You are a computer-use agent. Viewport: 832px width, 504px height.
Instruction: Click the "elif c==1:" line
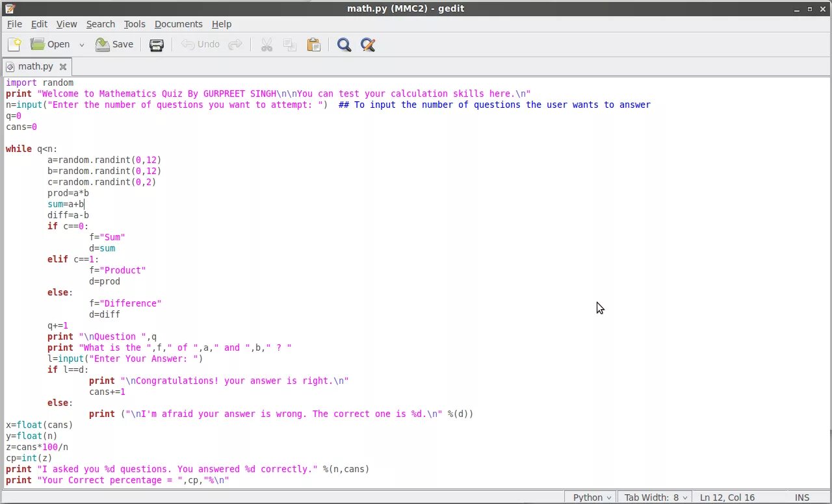[73, 259]
